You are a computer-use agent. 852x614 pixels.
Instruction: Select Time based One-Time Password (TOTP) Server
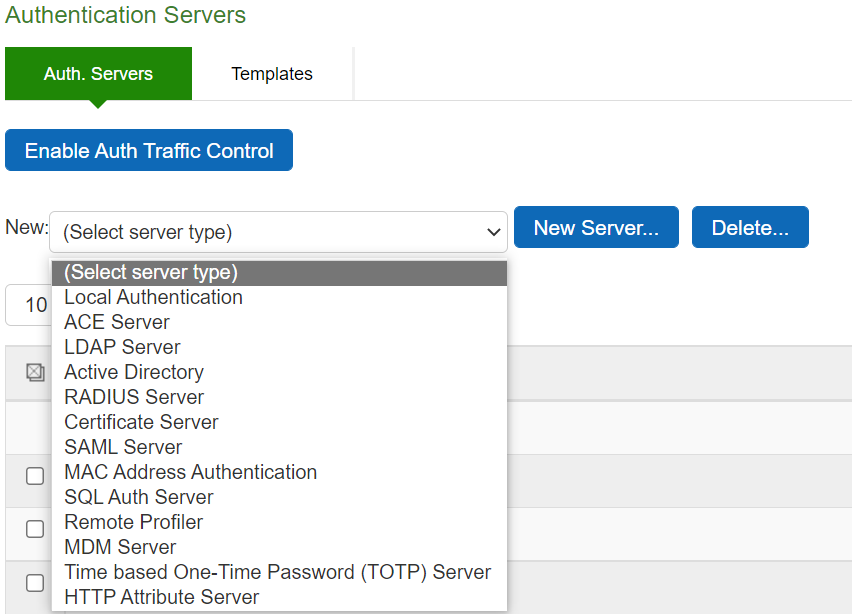pos(279,573)
